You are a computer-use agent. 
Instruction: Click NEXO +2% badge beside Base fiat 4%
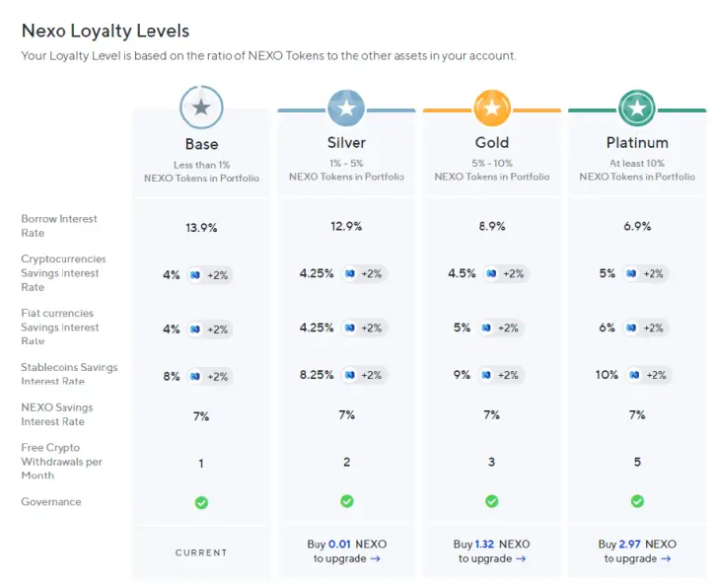(210, 330)
